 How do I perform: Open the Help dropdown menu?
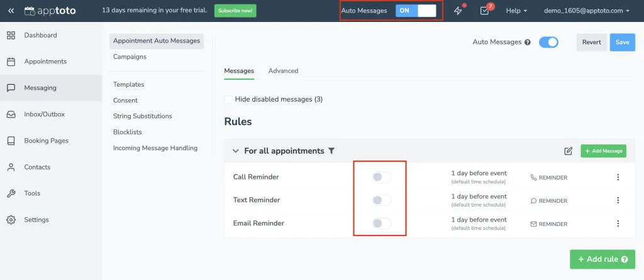pyautogui.click(x=516, y=11)
